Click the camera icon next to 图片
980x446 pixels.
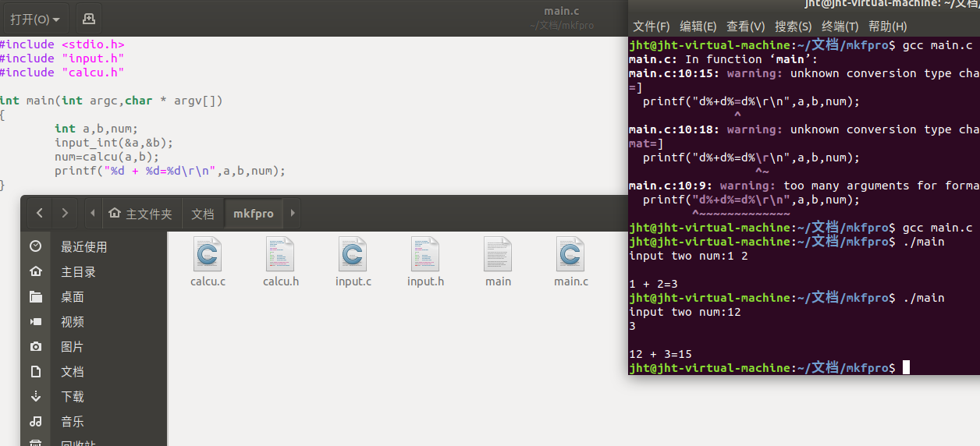(x=35, y=346)
